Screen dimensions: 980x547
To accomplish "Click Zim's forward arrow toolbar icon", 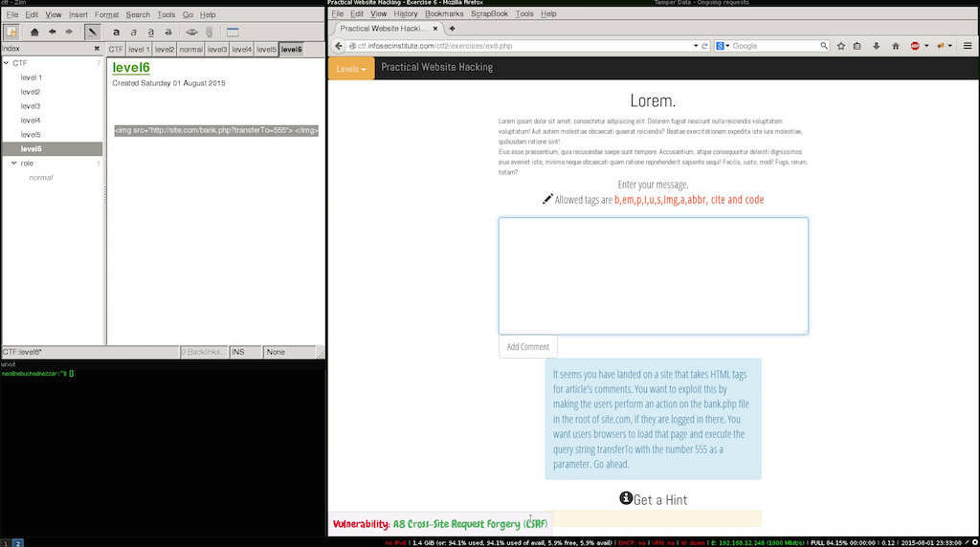I will pyautogui.click(x=69, y=32).
